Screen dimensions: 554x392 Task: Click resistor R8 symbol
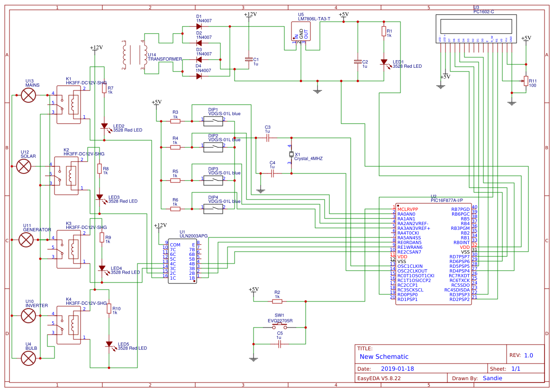coord(100,169)
